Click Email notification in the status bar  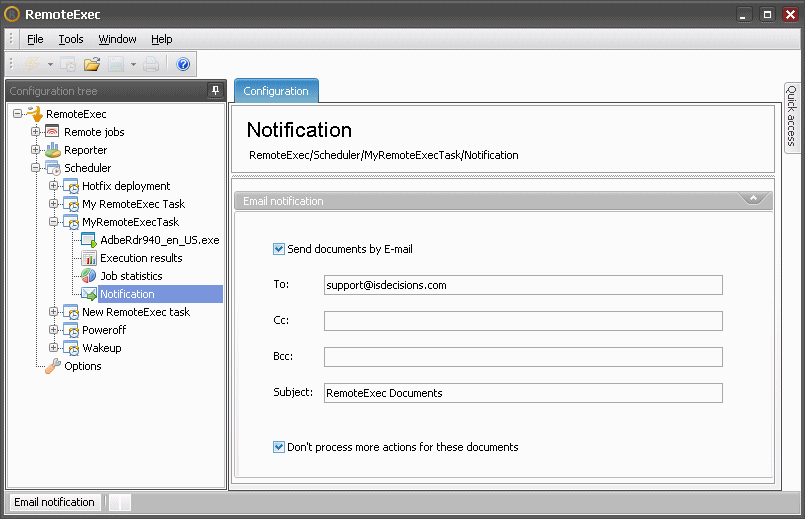click(x=54, y=502)
